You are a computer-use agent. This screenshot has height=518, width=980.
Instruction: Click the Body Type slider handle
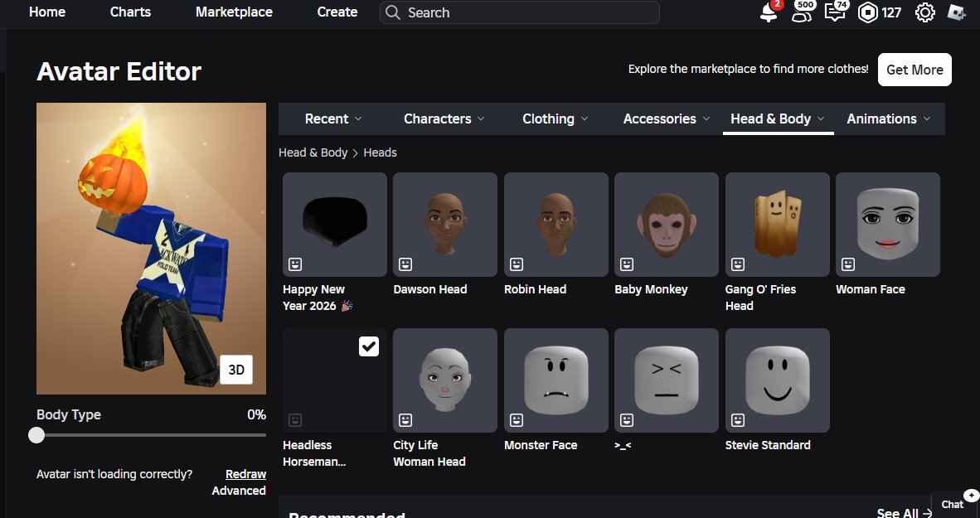(x=36, y=435)
